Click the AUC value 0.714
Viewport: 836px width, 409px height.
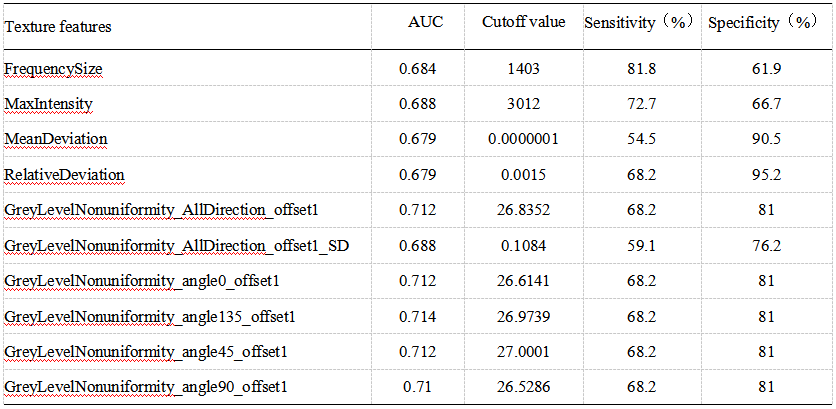[416, 315]
